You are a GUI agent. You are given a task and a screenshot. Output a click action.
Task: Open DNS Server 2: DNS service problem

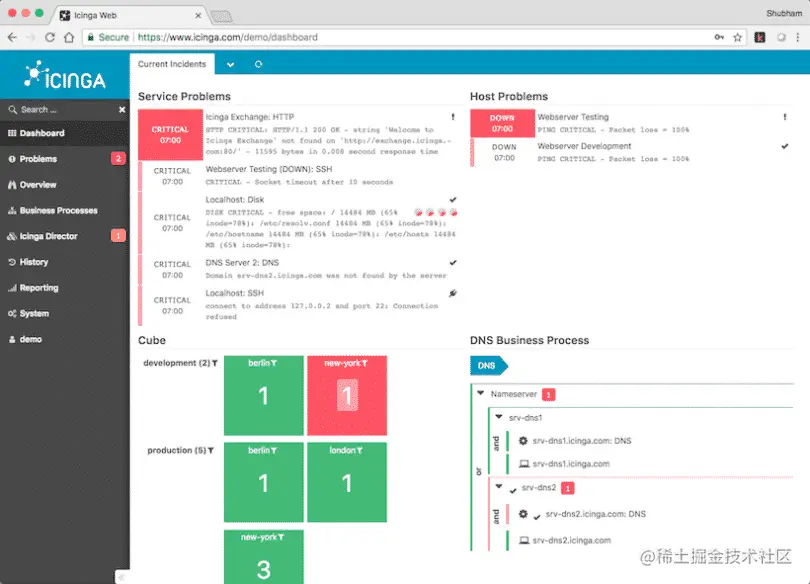[242, 263]
